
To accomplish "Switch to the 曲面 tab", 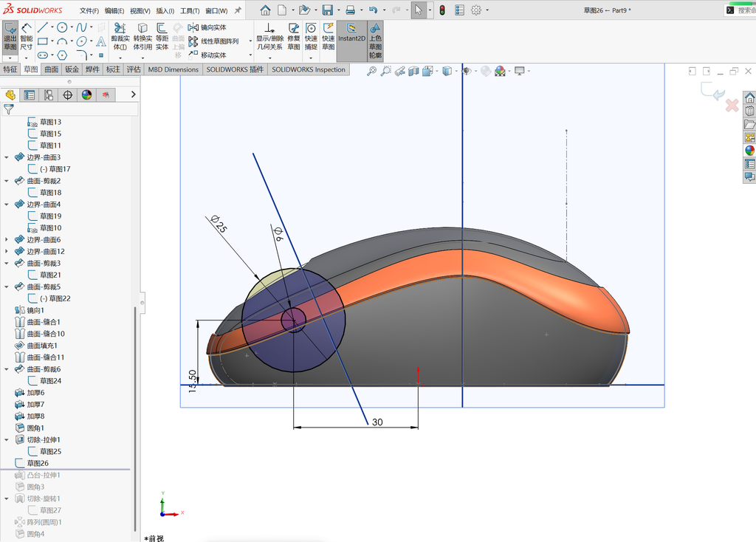I will pos(51,69).
